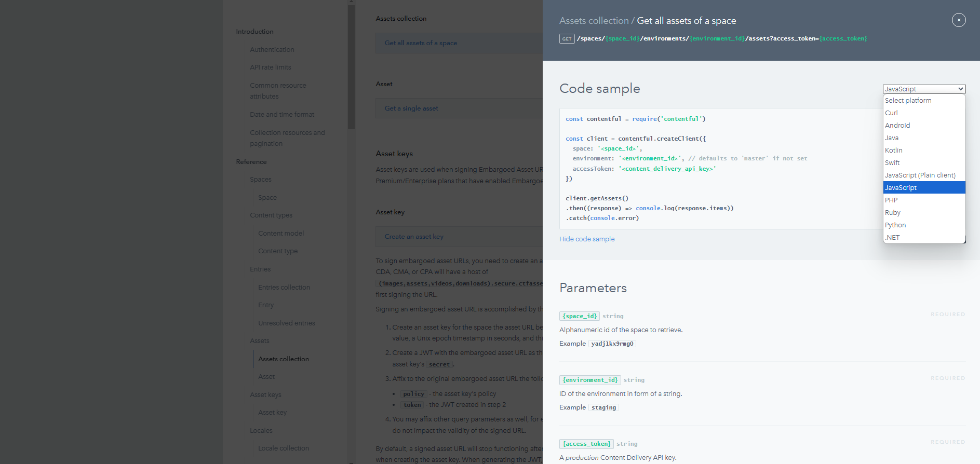Image resolution: width=980 pixels, height=464 pixels.
Task: Open Content model in sidebar
Action: click(281, 234)
